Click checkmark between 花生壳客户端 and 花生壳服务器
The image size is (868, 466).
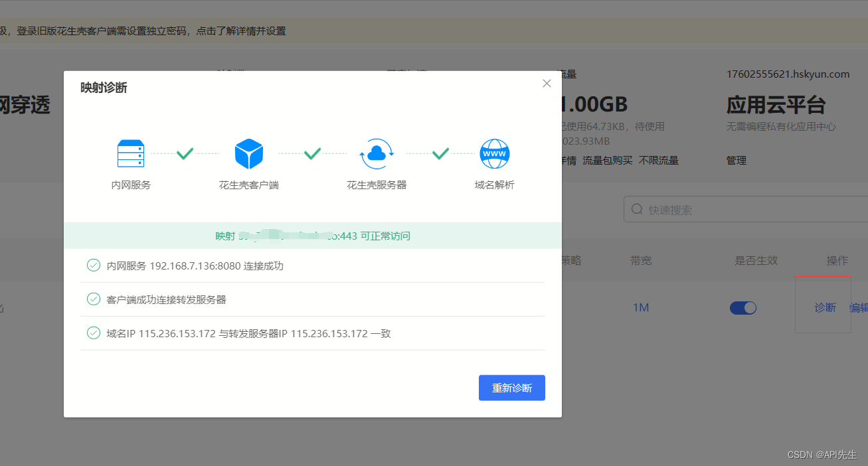click(313, 153)
